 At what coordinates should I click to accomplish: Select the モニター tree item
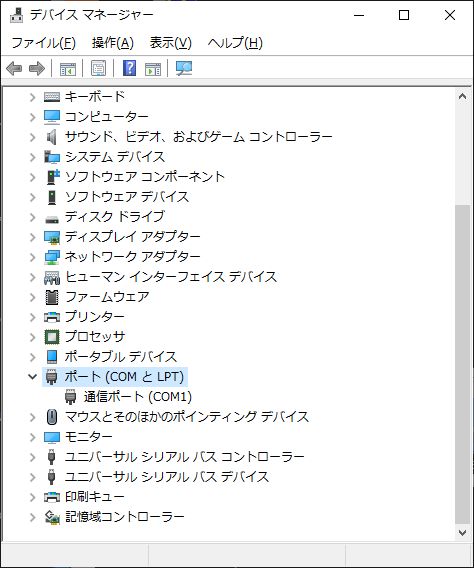[89, 437]
